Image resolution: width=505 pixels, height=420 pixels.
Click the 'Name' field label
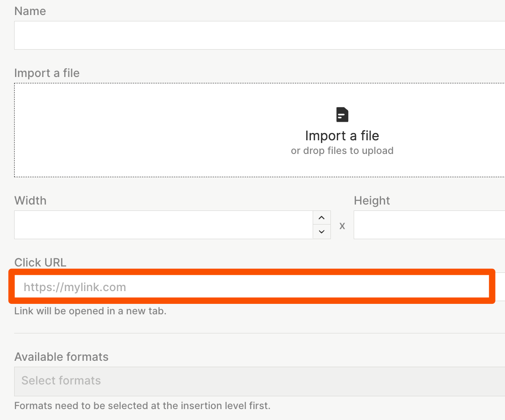(x=30, y=11)
